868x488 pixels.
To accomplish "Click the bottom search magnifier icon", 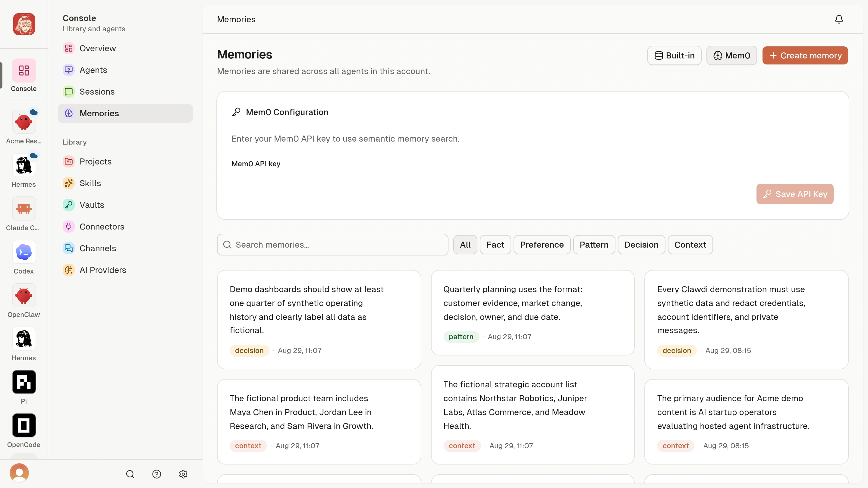I will coord(130,474).
